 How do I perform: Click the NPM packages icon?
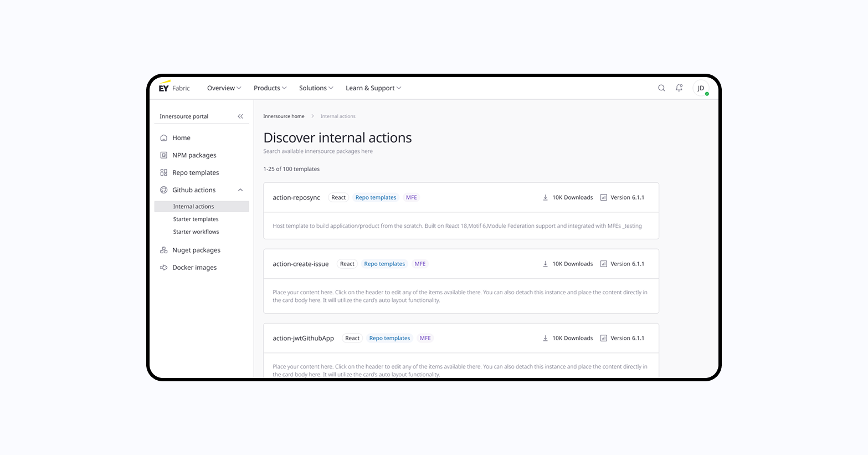click(x=164, y=155)
